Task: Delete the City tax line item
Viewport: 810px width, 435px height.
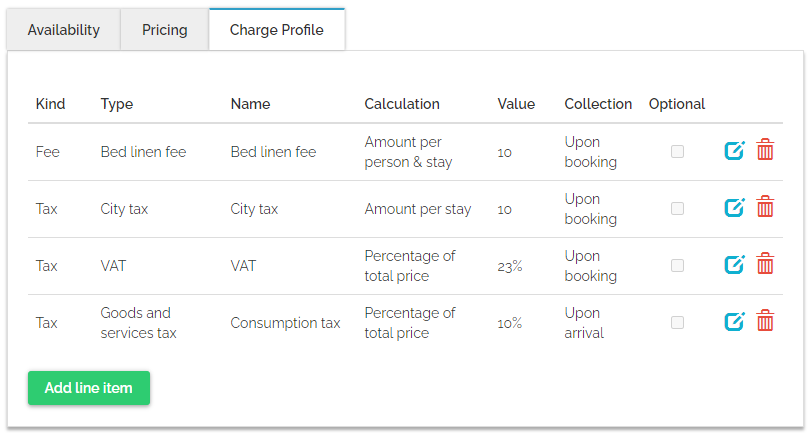Action: coord(765,208)
